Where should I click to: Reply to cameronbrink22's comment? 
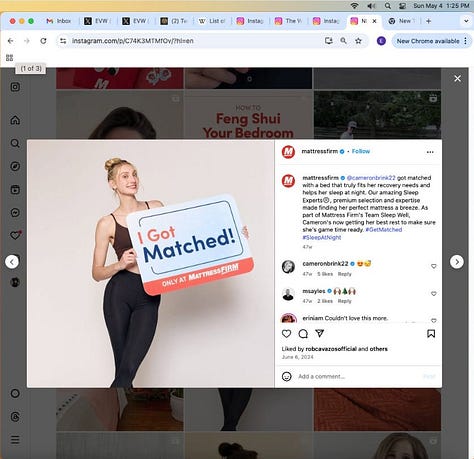click(x=345, y=274)
